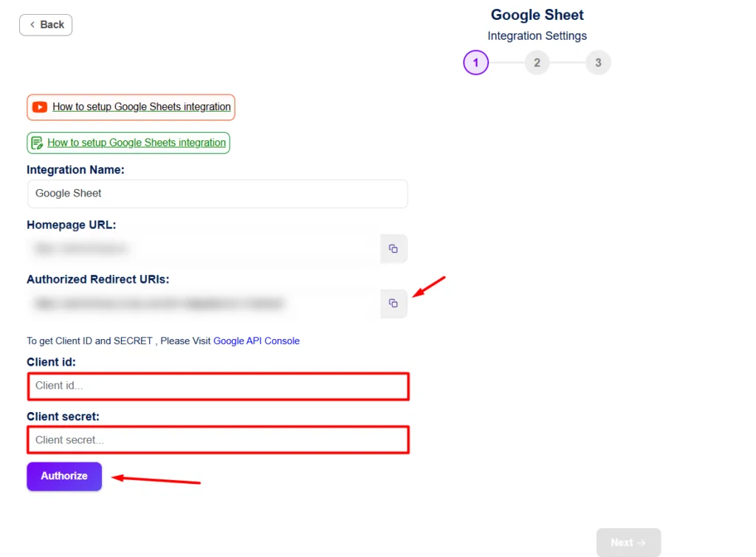Copy the Homepage URL using its copy icon
This screenshot has width=756, height=557.
click(x=394, y=249)
